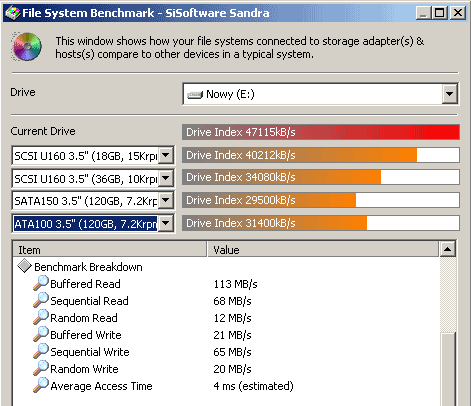Viewport: 471px width, 406px height.
Task: Click the drive icon beside Nowy (E:)
Action: coord(195,95)
